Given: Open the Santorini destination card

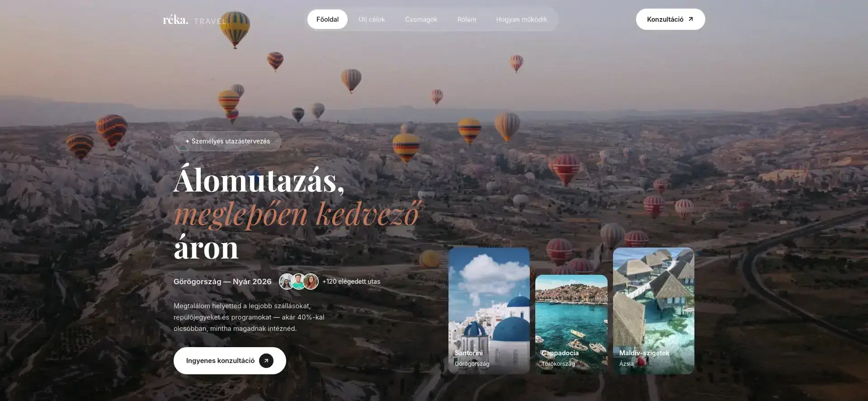Looking at the screenshot, I should (489, 310).
